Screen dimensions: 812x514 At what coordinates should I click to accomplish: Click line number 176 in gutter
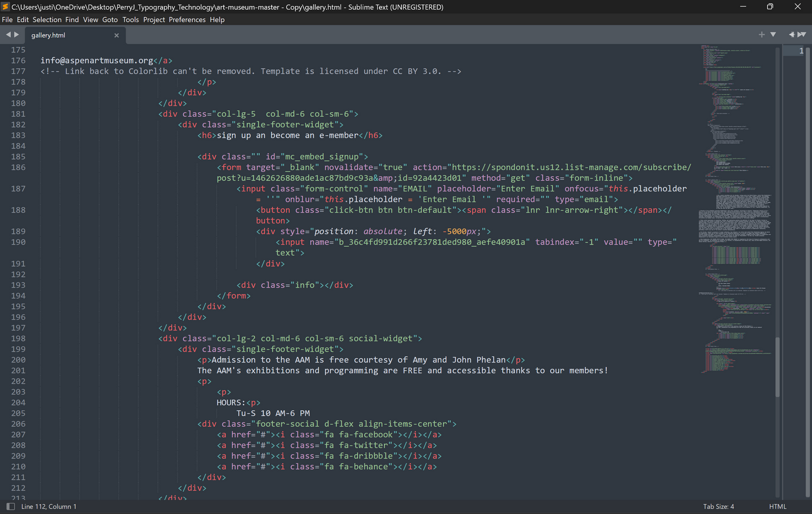[x=18, y=61]
